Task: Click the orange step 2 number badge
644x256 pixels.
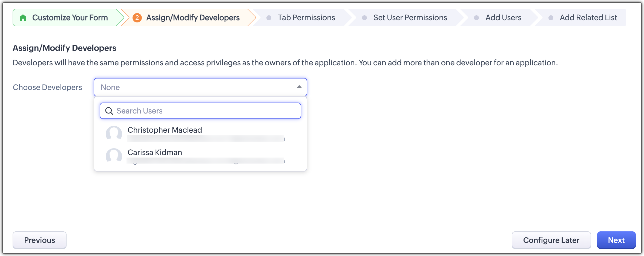Action: click(137, 18)
